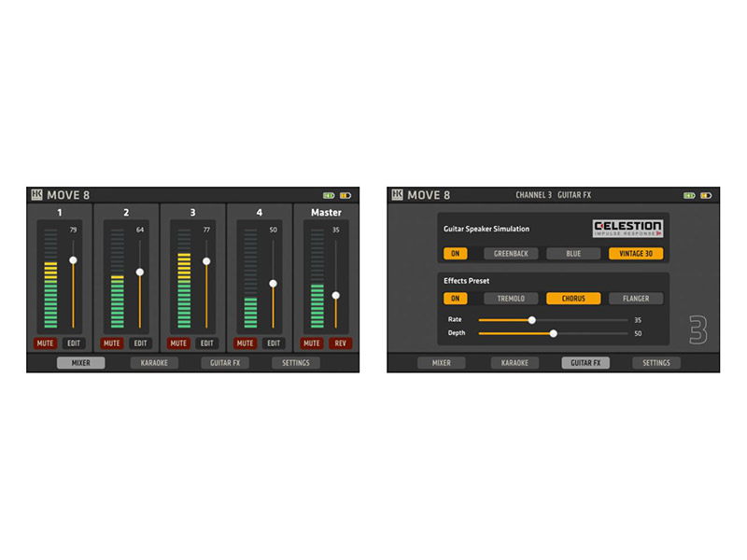Open SETTINGS tab in left screen
747x560 pixels.
(296, 363)
